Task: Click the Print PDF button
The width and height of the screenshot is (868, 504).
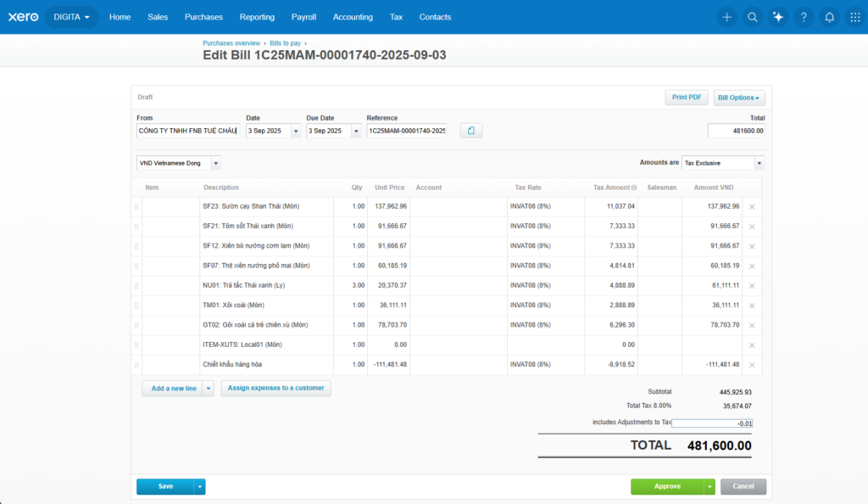Action: (686, 98)
